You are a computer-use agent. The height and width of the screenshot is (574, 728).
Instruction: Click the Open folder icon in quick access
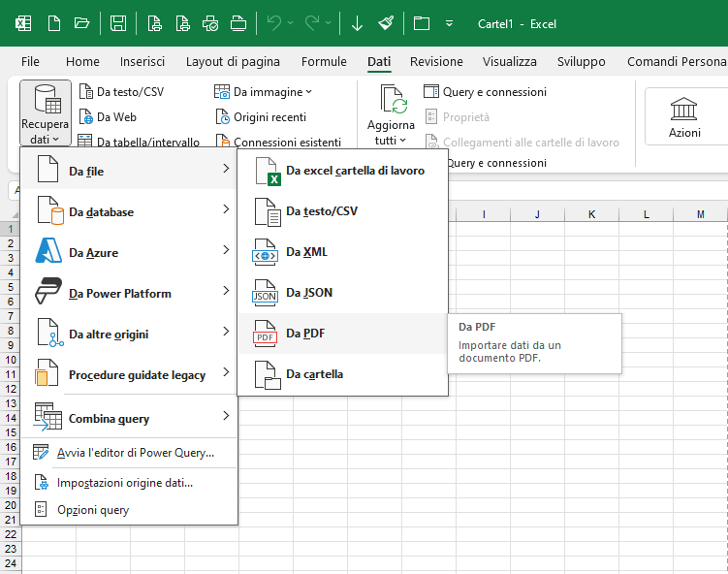pos(81,23)
